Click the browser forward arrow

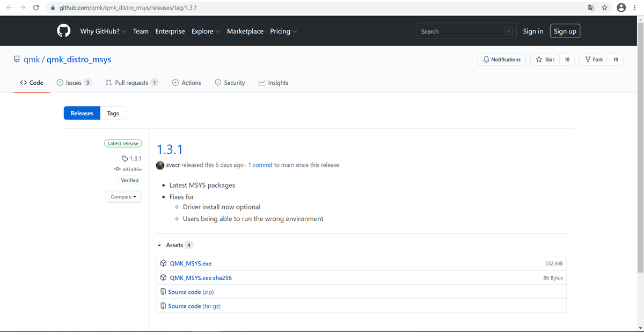[x=23, y=8]
